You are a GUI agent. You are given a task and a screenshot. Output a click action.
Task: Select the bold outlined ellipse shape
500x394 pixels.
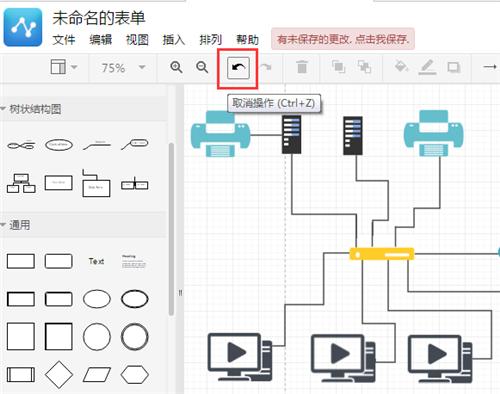pos(135,299)
